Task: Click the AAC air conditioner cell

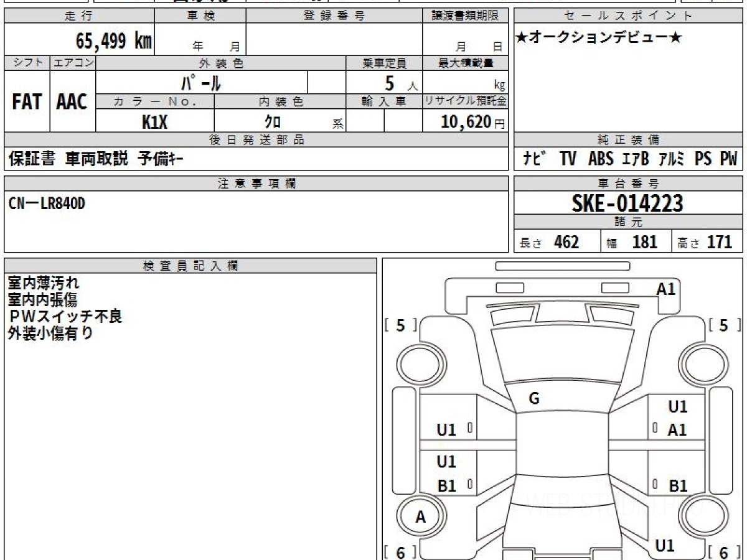Action: click(72, 101)
